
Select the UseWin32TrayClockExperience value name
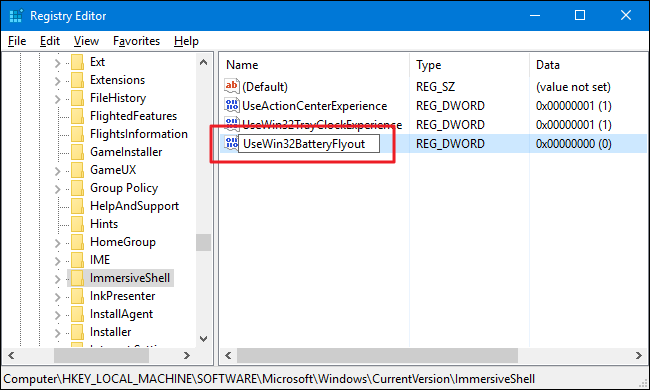pos(322,124)
